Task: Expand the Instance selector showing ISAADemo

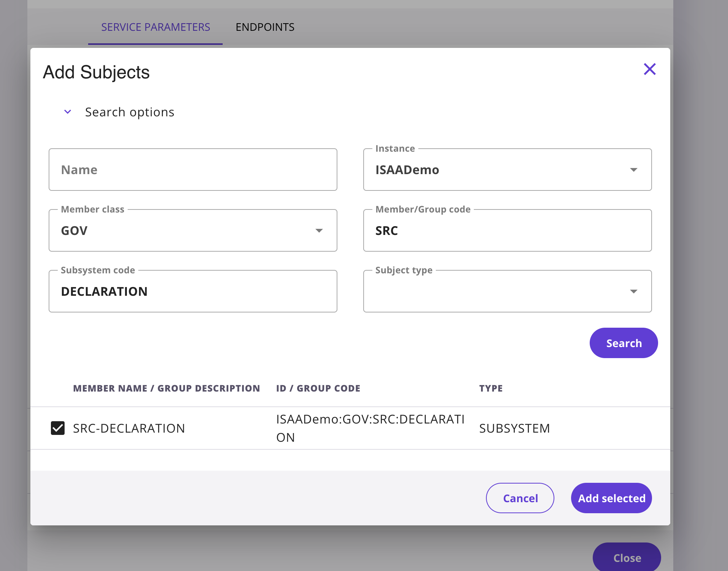Action: tap(507, 170)
